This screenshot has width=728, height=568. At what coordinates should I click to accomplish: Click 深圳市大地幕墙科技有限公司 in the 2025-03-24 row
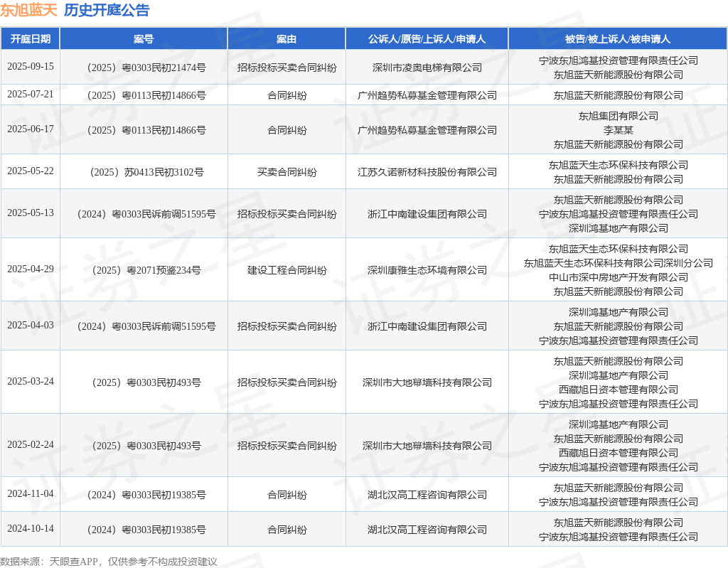(x=427, y=382)
